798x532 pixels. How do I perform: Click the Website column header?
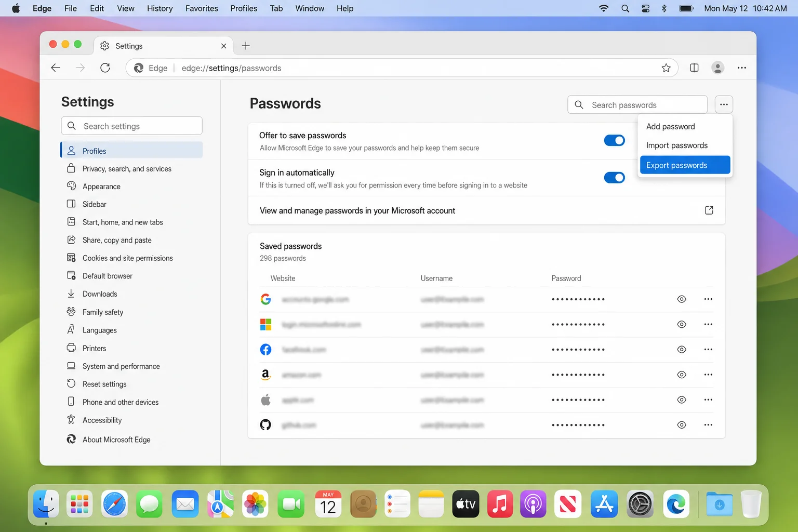[x=283, y=278]
